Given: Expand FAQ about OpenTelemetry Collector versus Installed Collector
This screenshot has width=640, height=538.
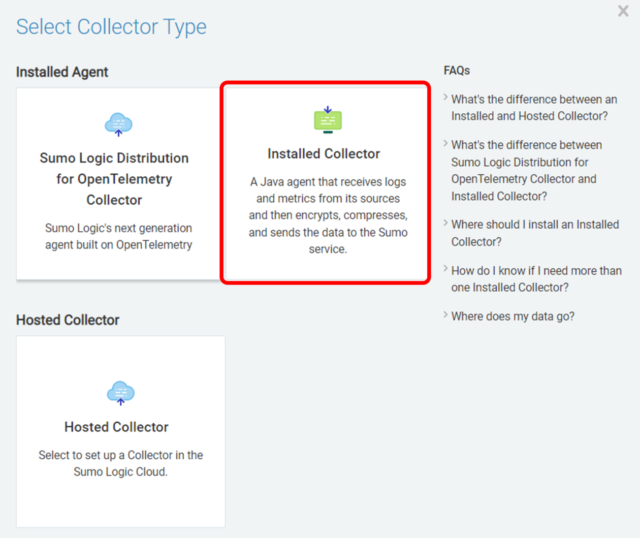Looking at the screenshot, I should click(x=527, y=171).
